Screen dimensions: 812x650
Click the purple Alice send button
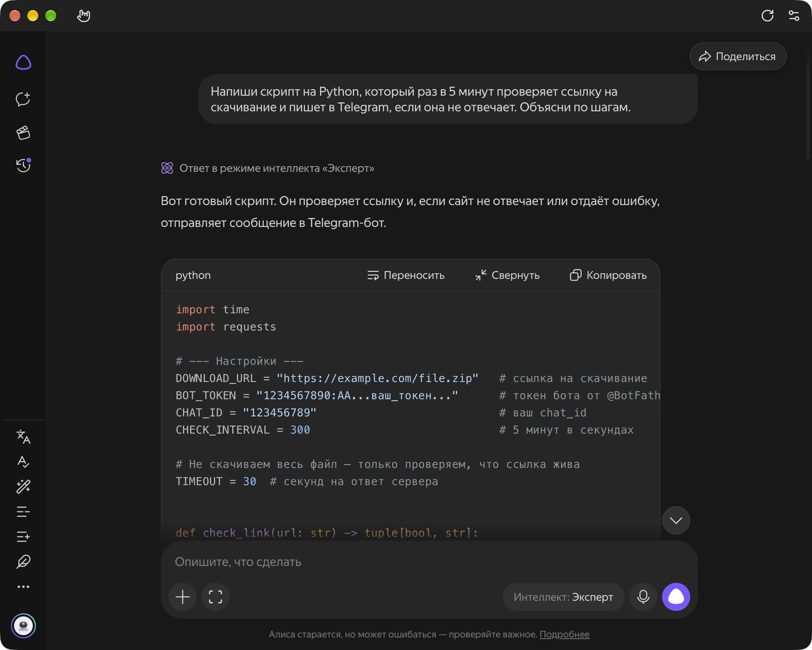pyautogui.click(x=676, y=597)
